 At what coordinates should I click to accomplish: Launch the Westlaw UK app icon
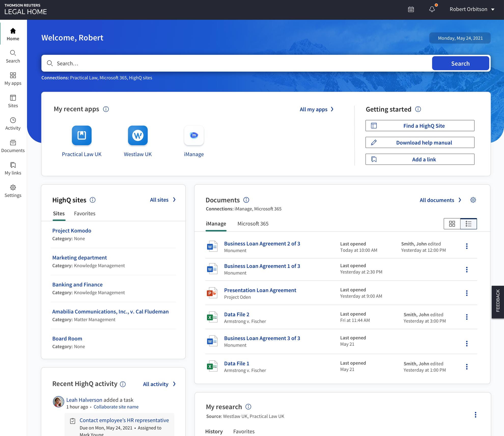[138, 135]
